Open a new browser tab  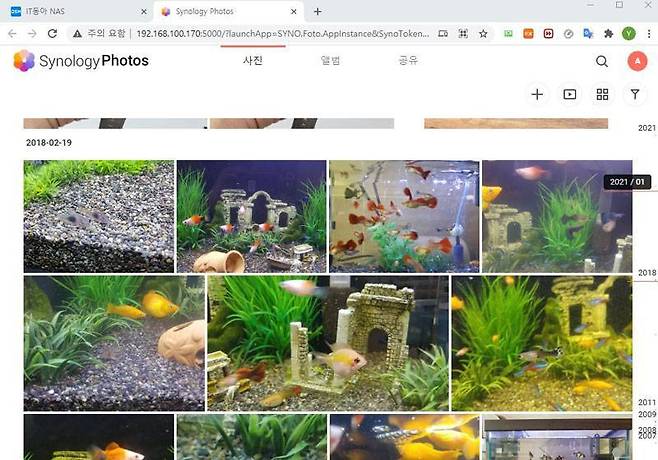(x=318, y=12)
